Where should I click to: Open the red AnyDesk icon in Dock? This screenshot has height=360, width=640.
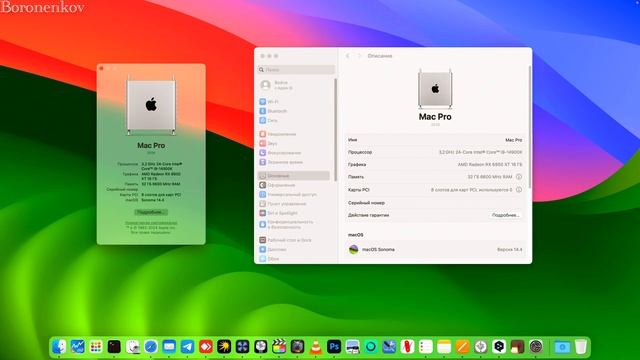click(206, 347)
